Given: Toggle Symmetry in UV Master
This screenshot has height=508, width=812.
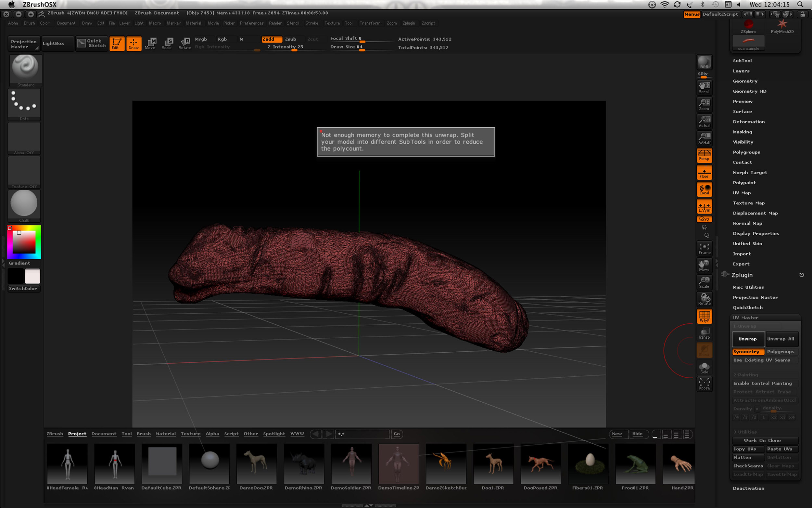Looking at the screenshot, I should [x=748, y=351].
